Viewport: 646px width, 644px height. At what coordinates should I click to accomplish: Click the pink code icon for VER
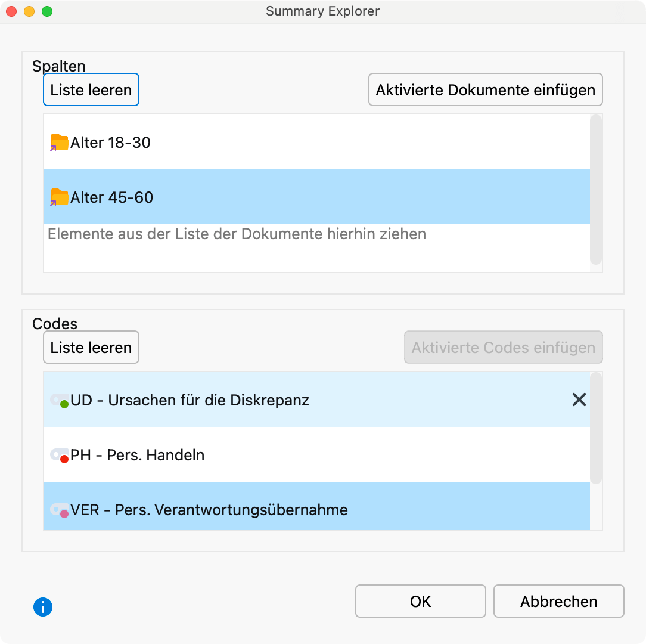[x=60, y=510]
